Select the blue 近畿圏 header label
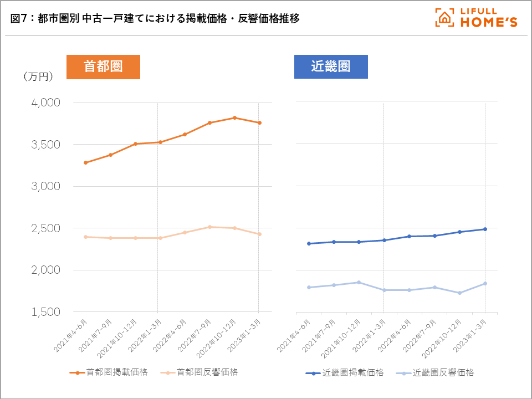 (x=331, y=66)
